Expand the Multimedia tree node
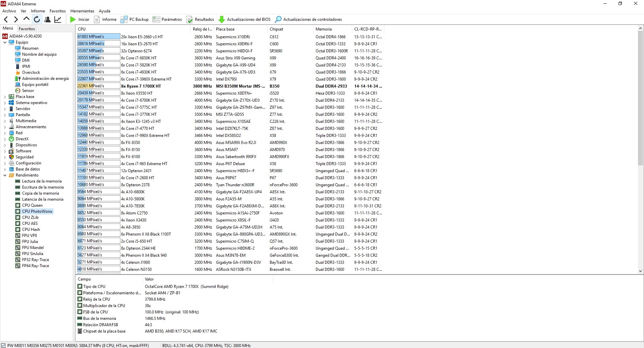 5,121
